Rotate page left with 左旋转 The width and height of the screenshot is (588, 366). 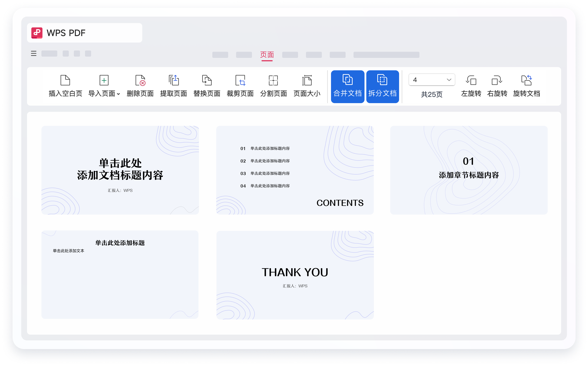tap(471, 86)
